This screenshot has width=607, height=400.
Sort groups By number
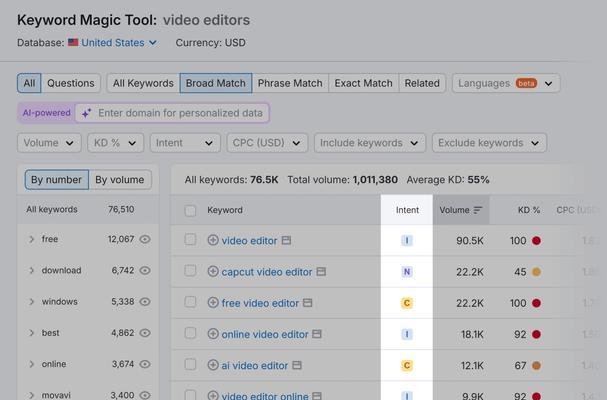(57, 180)
